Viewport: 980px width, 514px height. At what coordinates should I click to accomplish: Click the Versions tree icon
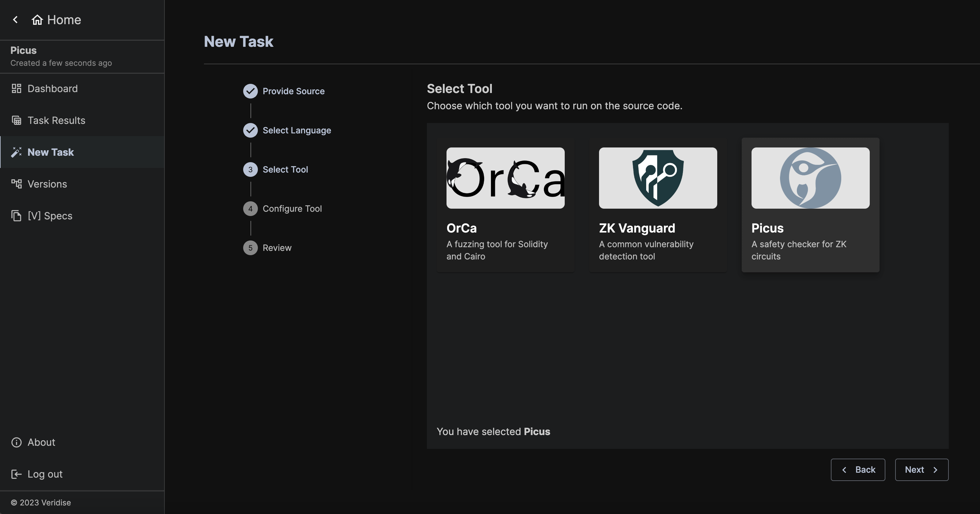[16, 184]
